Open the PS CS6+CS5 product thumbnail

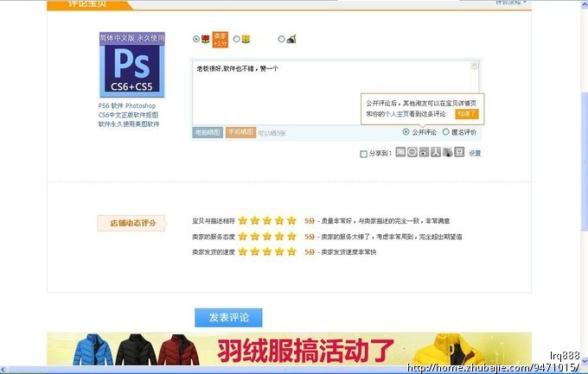coord(132,65)
